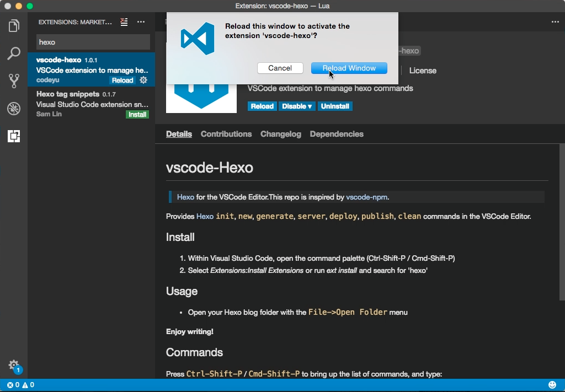Click the EXTENSIONS: MARKETPLACE panel title
The image size is (565, 392).
coord(75,22)
